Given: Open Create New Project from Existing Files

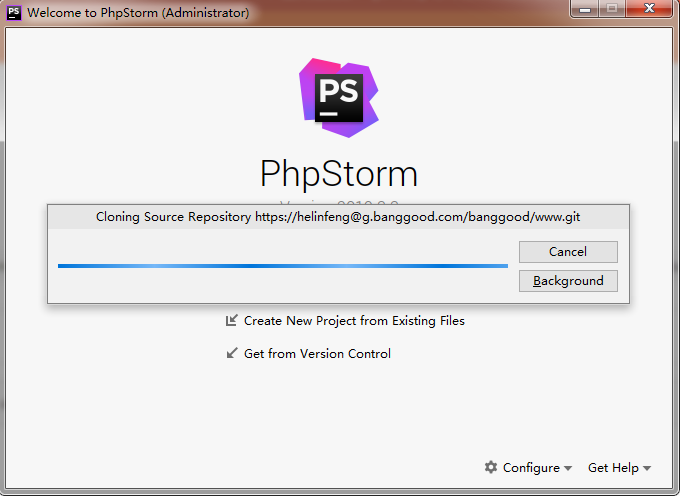Looking at the screenshot, I should click(354, 321).
